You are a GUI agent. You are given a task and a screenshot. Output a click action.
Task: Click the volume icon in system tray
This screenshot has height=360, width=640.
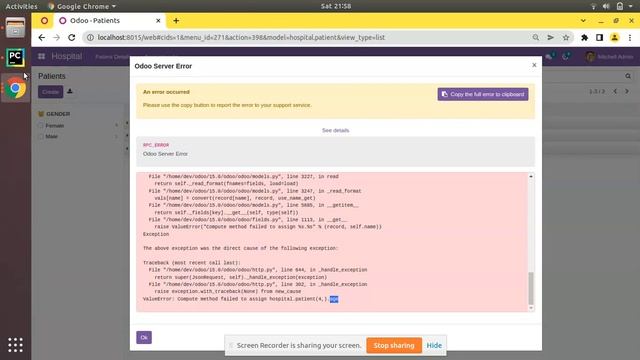tap(606, 6)
